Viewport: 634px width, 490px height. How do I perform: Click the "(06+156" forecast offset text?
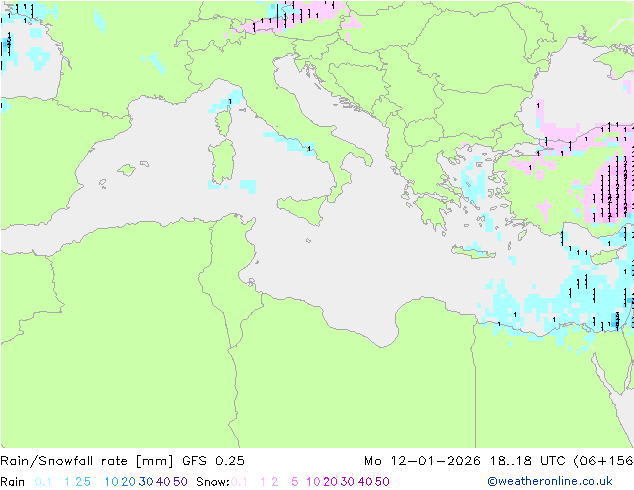point(603,461)
